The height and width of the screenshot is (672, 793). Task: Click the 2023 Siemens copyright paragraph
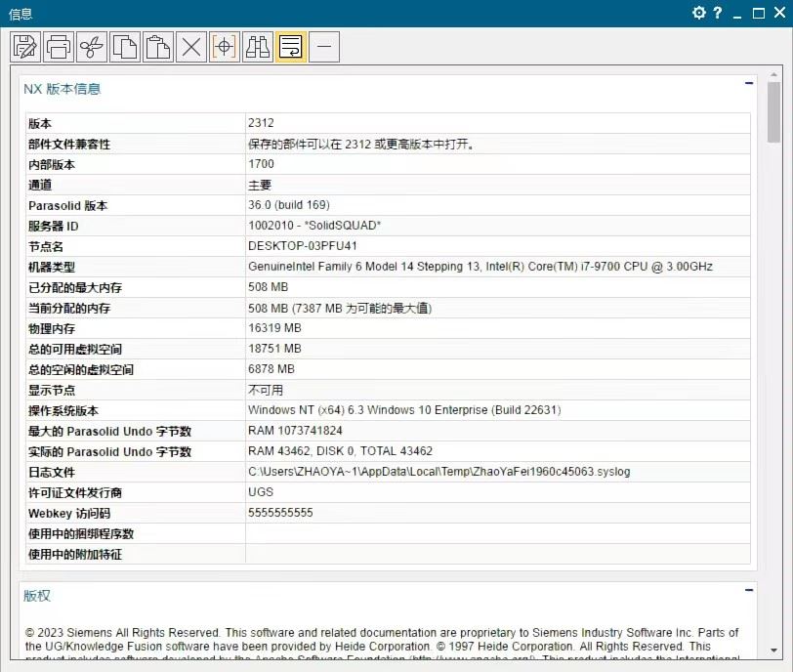[383, 643]
